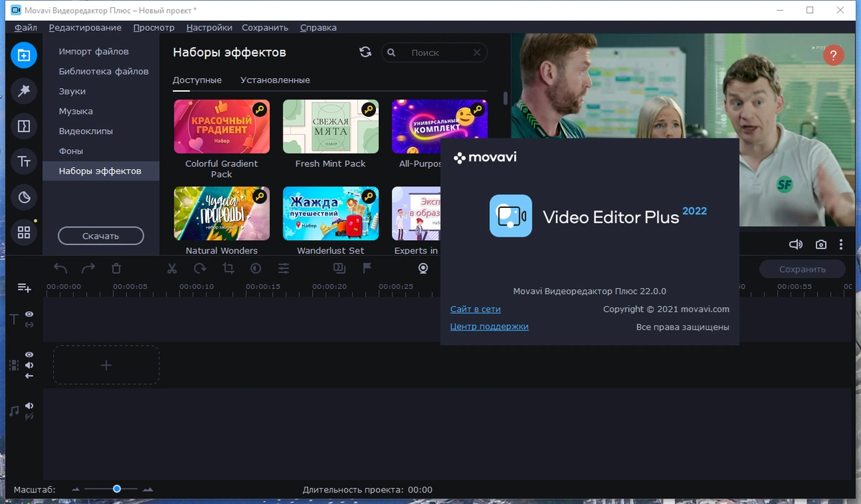Screen dimensions: 861x504
Task: Toggle audio track link icon
Action: [x=29, y=417]
